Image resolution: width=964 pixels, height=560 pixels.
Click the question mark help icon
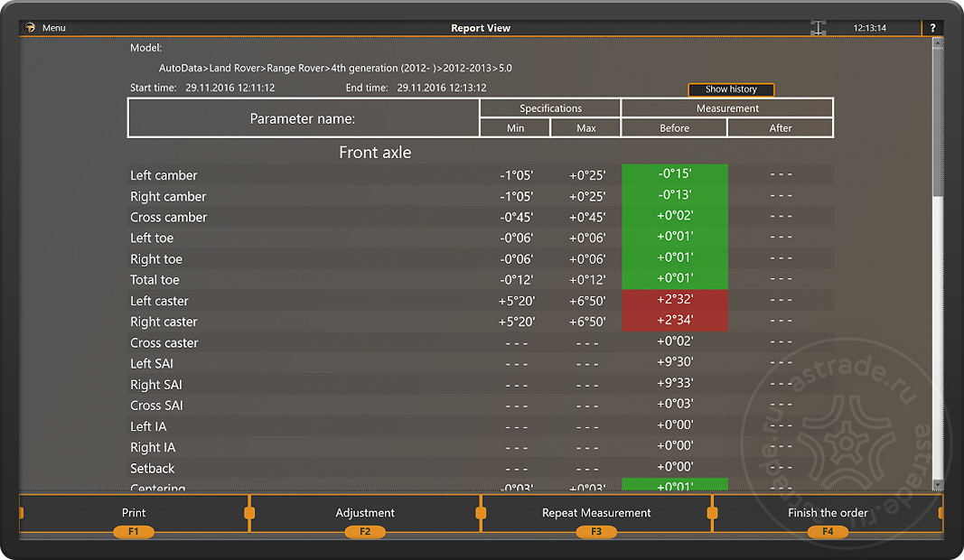click(x=932, y=28)
